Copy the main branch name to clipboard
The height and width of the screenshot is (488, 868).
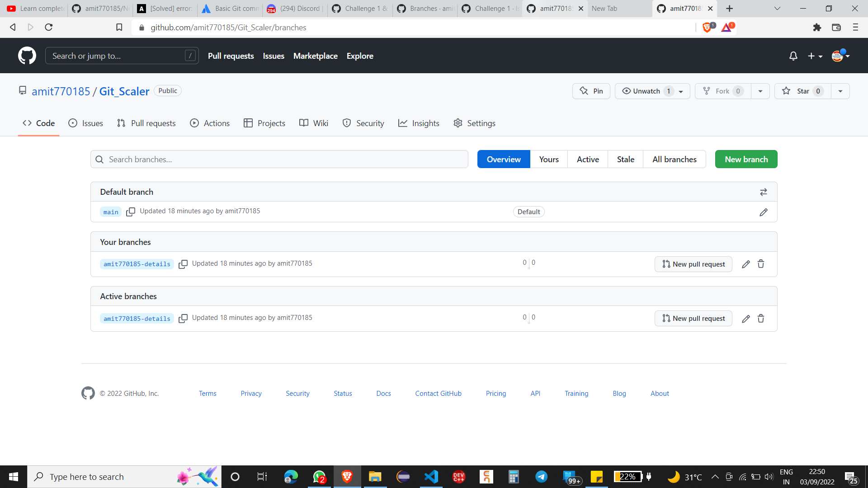tap(131, 211)
